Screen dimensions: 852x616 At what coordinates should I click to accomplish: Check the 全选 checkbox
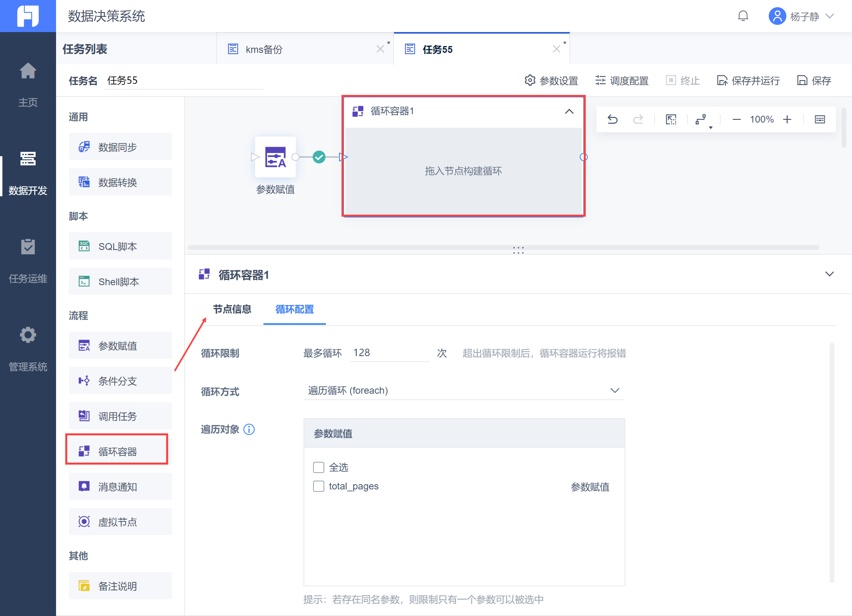[319, 467]
